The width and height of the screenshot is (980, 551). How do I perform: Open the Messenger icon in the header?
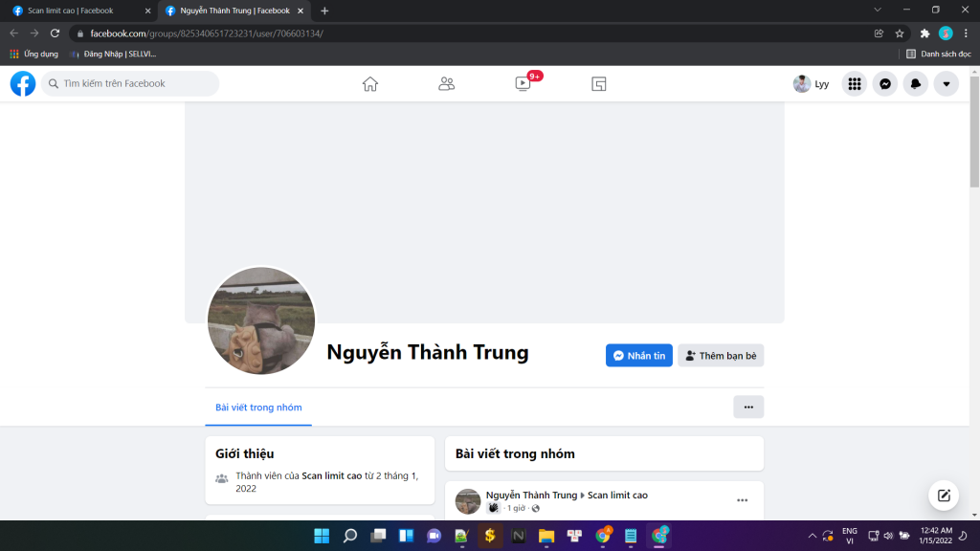point(885,84)
